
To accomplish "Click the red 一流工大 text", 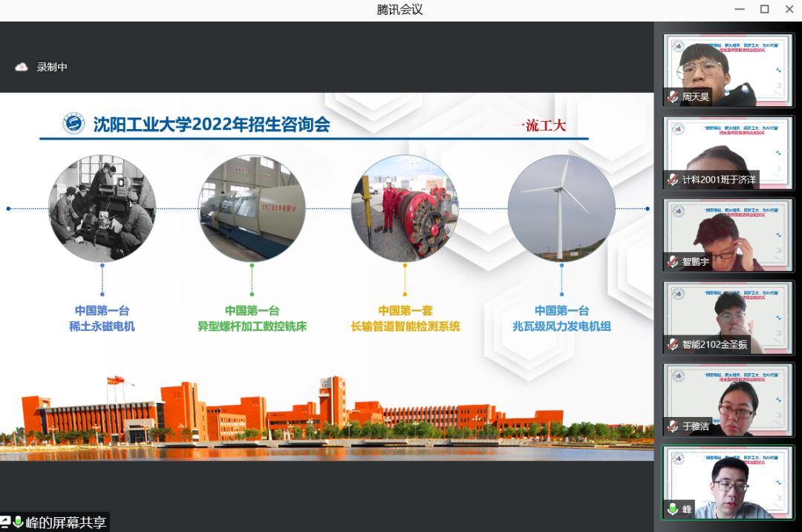I will click(538, 125).
